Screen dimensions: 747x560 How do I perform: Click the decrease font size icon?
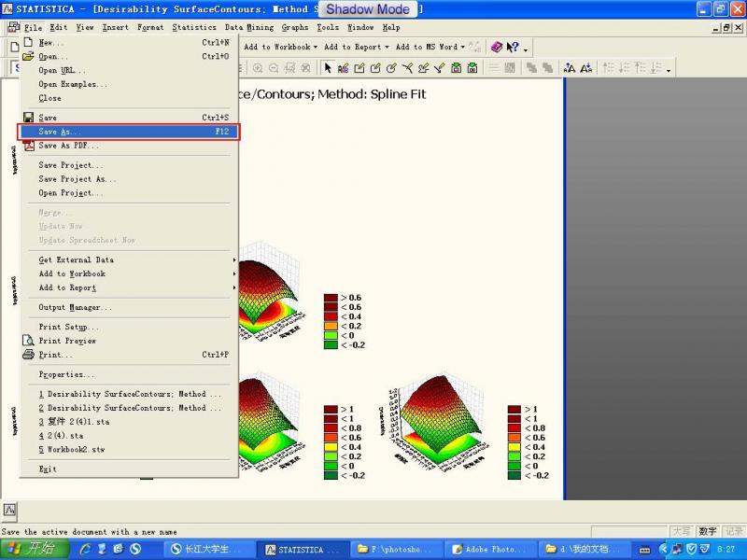click(x=586, y=68)
